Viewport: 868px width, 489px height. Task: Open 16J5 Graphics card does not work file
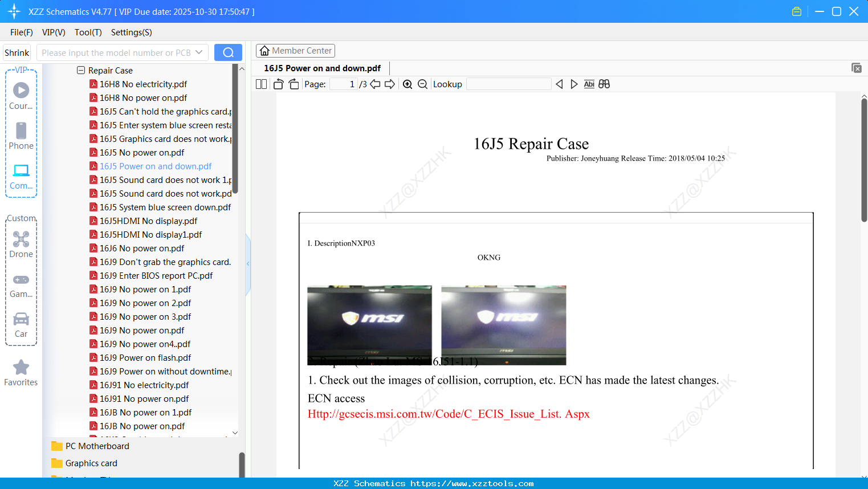(x=161, y=139)
